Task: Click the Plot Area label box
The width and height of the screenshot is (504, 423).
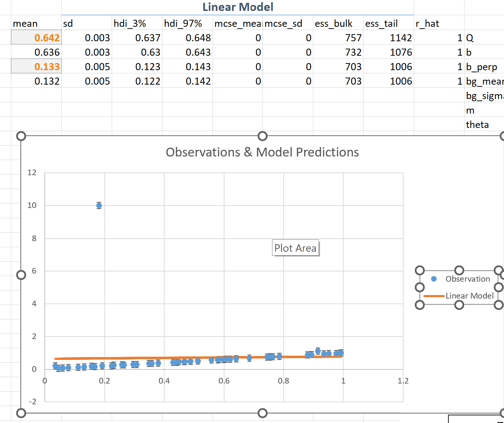Action: tap(295, 248)
